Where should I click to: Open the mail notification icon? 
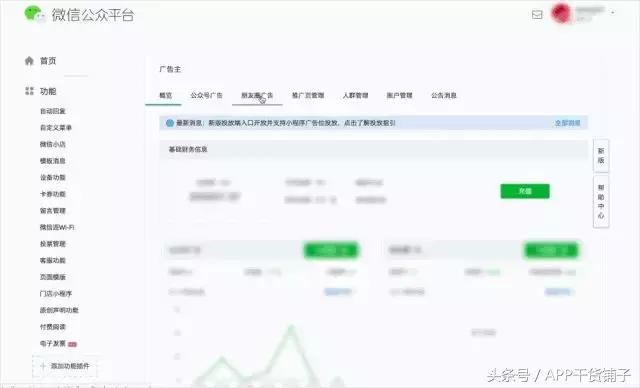tap(537, 15)
